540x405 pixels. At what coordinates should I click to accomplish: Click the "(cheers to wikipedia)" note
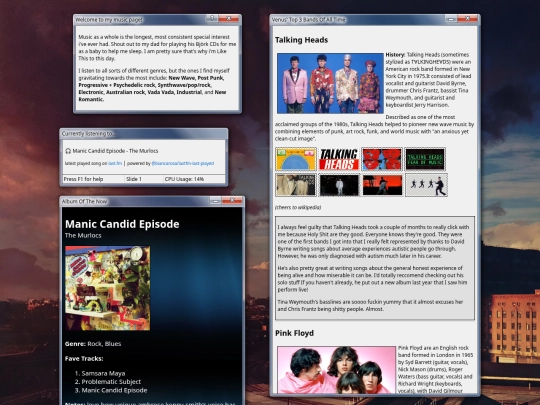click(x=298, y=207)
